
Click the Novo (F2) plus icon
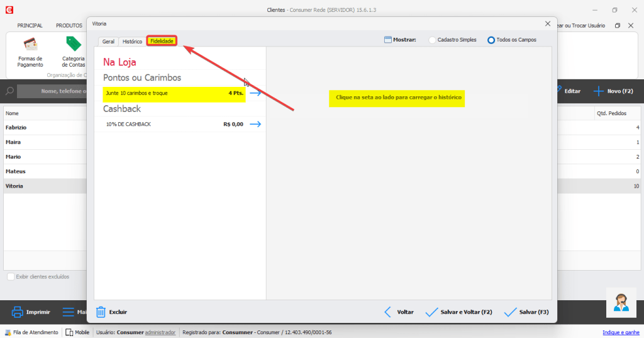[599, 91]
